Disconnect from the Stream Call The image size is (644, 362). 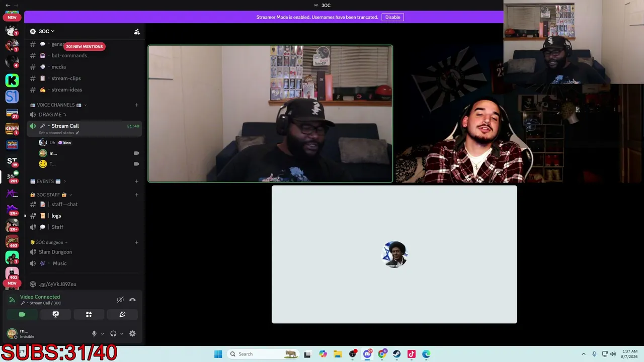pyautogui.click(x=132, y=300)
